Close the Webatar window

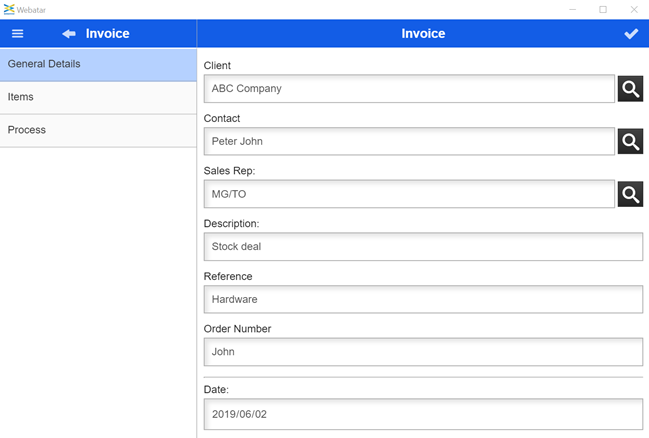click(x=634, y=9)
